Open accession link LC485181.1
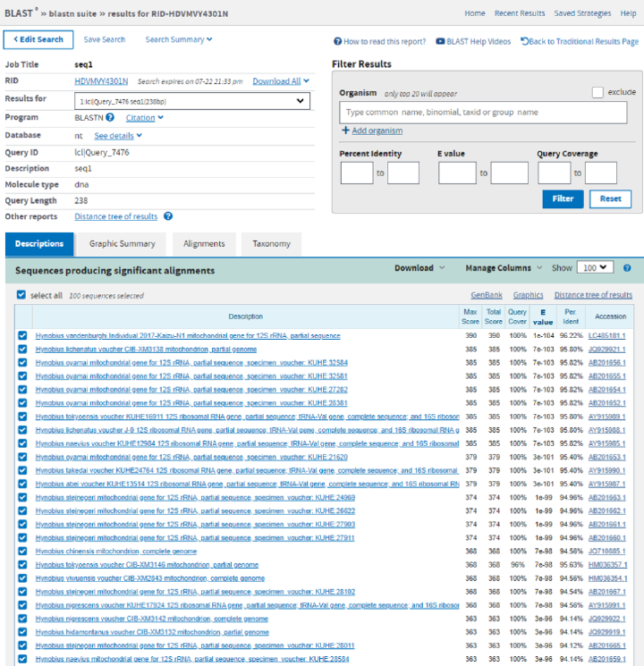644x666 pixels. [x=606, y=336]
